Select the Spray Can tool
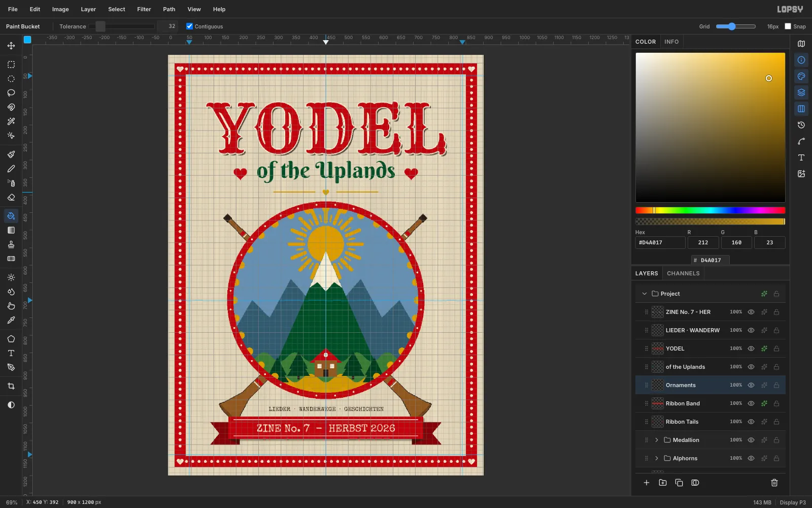Screen dimensions: 812x508 point(11,183)
